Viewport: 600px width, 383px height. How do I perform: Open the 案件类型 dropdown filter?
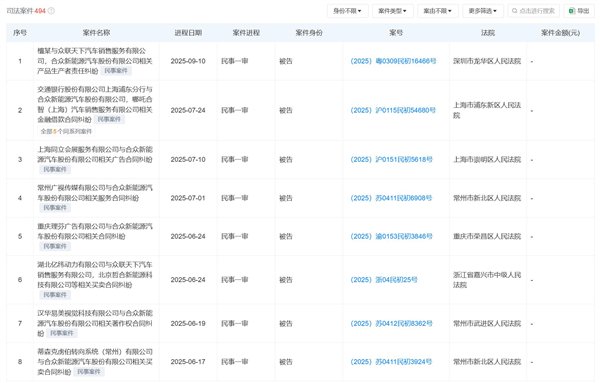point(393,11)
